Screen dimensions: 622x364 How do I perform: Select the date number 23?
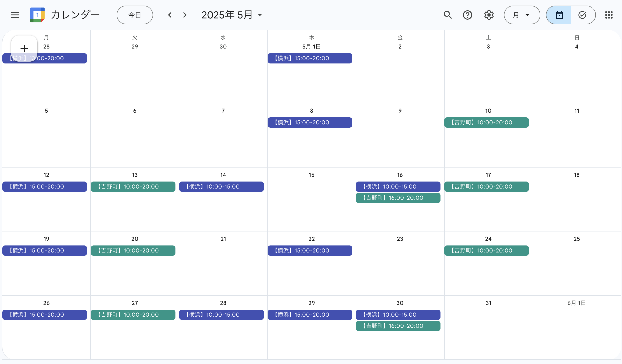[400, 239]
